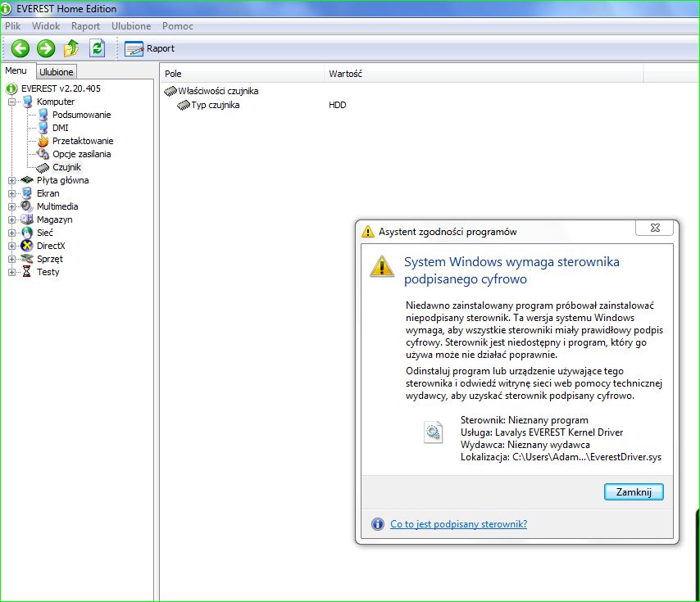Expand the Ekran node
This screenshot has width=700, height=602.
point(12,193)
